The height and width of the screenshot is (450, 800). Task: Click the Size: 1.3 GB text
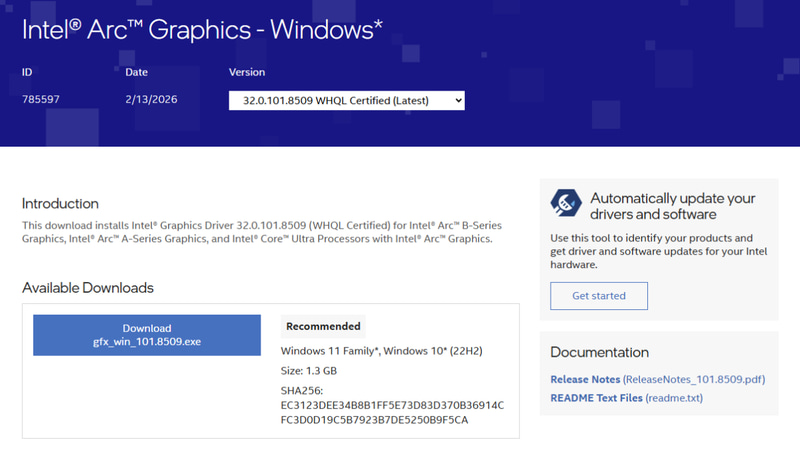[x=309, y=371]
